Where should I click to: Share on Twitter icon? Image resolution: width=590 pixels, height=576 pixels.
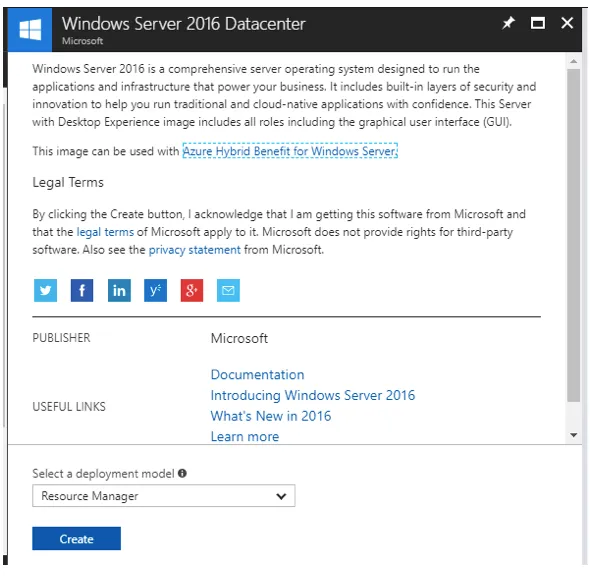(46, 290)
